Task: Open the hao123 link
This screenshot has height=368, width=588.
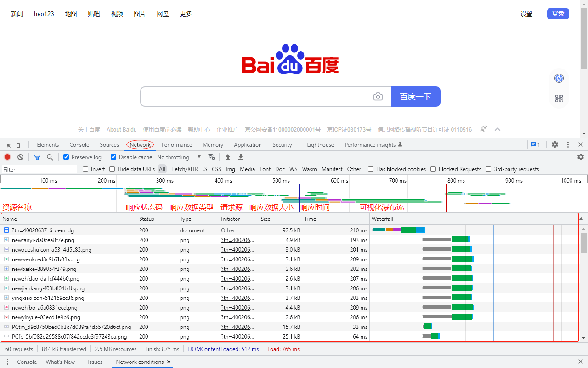Action: (44, 14)
